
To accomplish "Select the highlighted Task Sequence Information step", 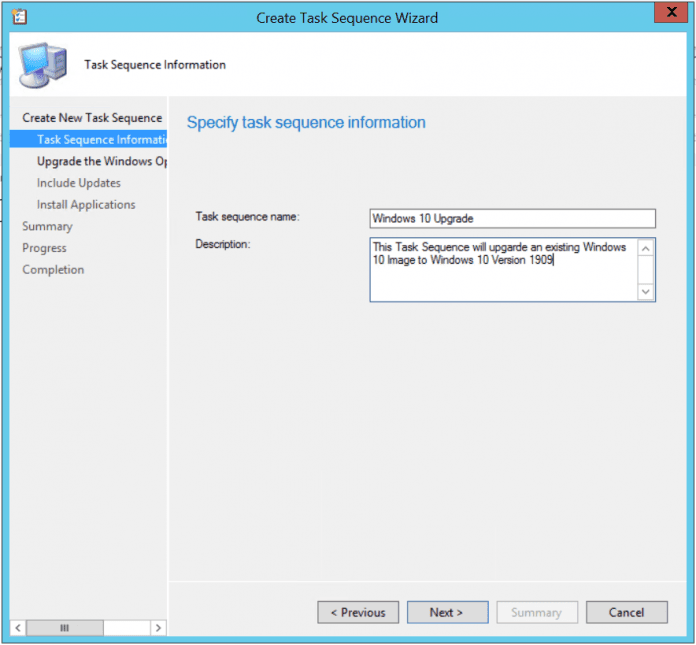I will click(88, 139).
